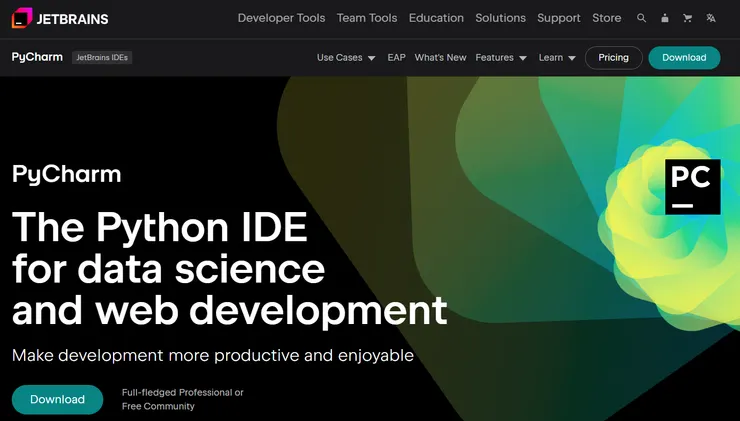Image resolution: width=740 pixels, height=421 pixels.
Task: Click the Pricing button
Action: (614, 58)
